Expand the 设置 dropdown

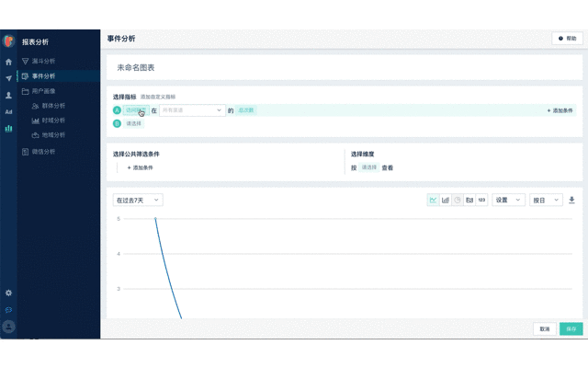pos(507,200)
